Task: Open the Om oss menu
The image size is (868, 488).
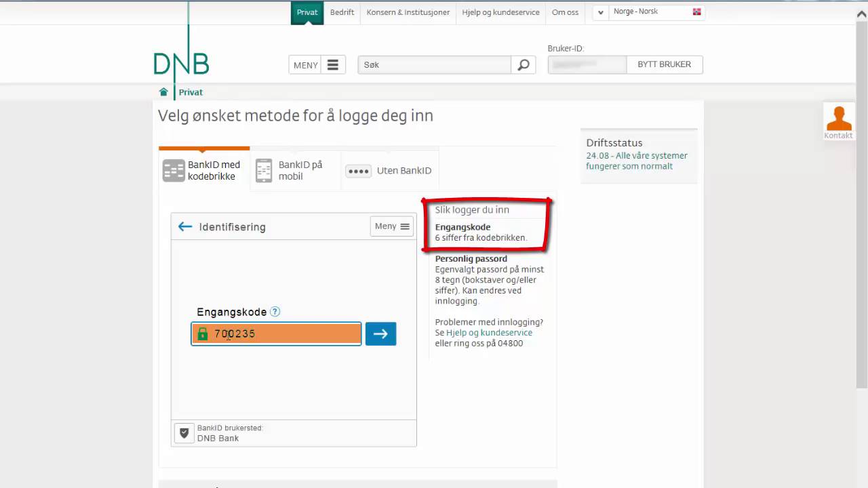Action: tap(566, 12)
